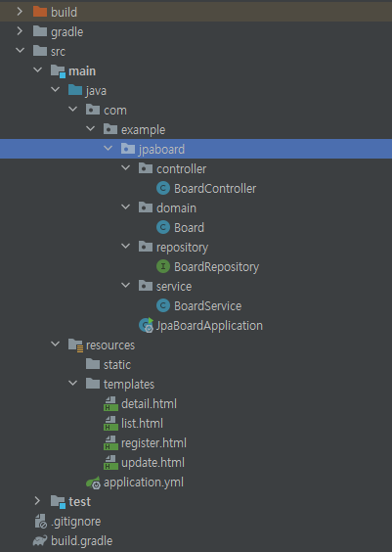
Task: Click the com package icon
Action: pos(93,110)
